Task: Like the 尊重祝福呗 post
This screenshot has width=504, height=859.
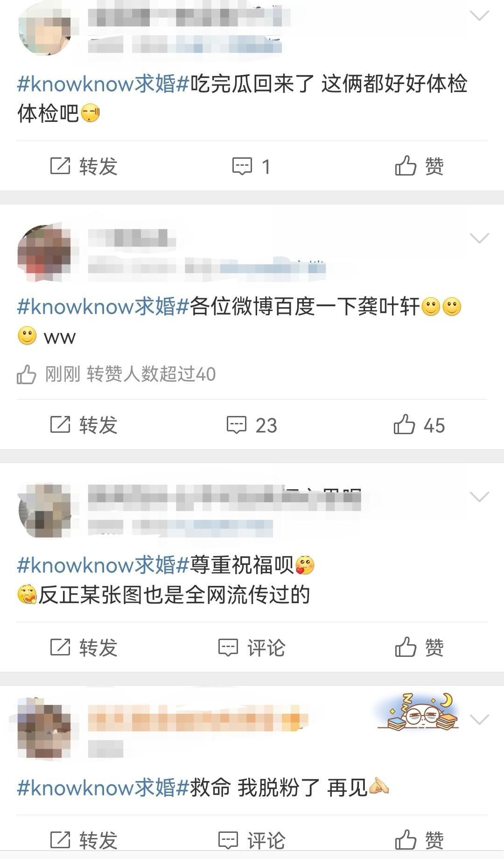Action: [x=419, y=648]
